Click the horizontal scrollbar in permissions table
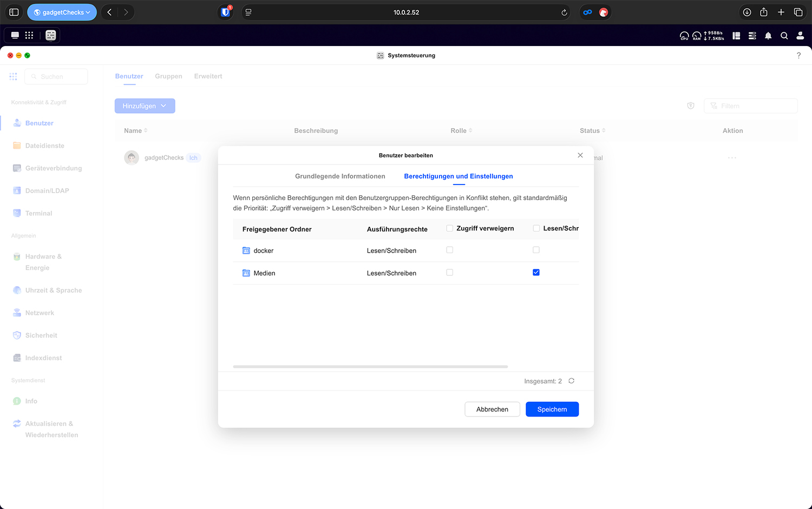Viewport: 812px width, 509px height. click(x=370, y=367)
